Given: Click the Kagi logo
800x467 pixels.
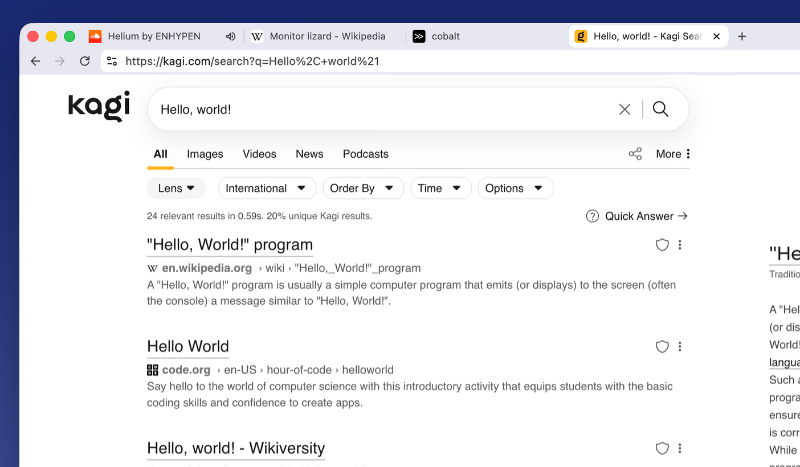Looking at the screenshot, I should 99,106.
